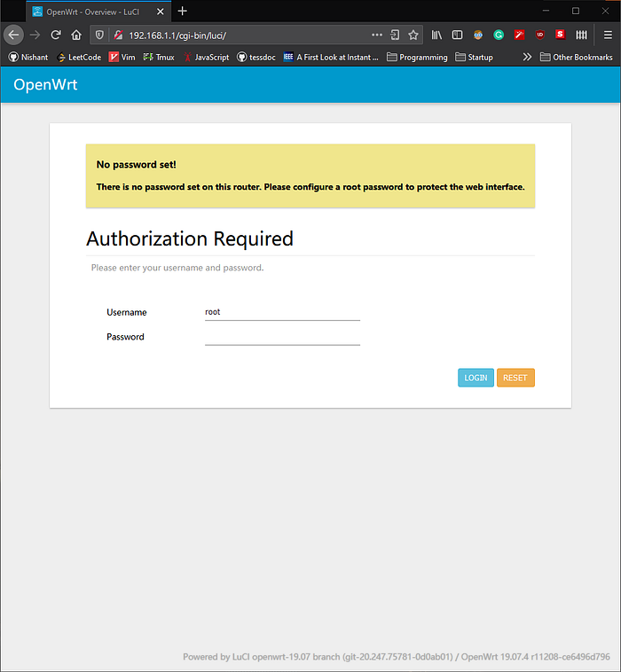Go back with the browser back arrow
The height and width of the screenshot is (672, 621).
[13, 35]
